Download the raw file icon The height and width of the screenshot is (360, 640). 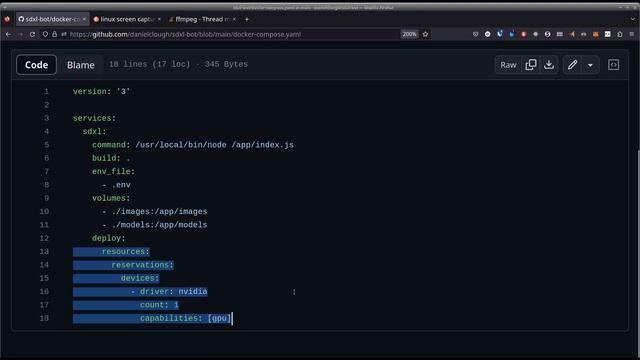(549, 65)
